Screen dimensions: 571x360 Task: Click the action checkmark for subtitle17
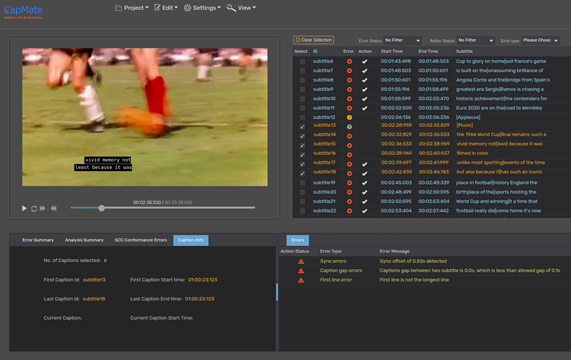pyautogui.click(x=365, y=164)
